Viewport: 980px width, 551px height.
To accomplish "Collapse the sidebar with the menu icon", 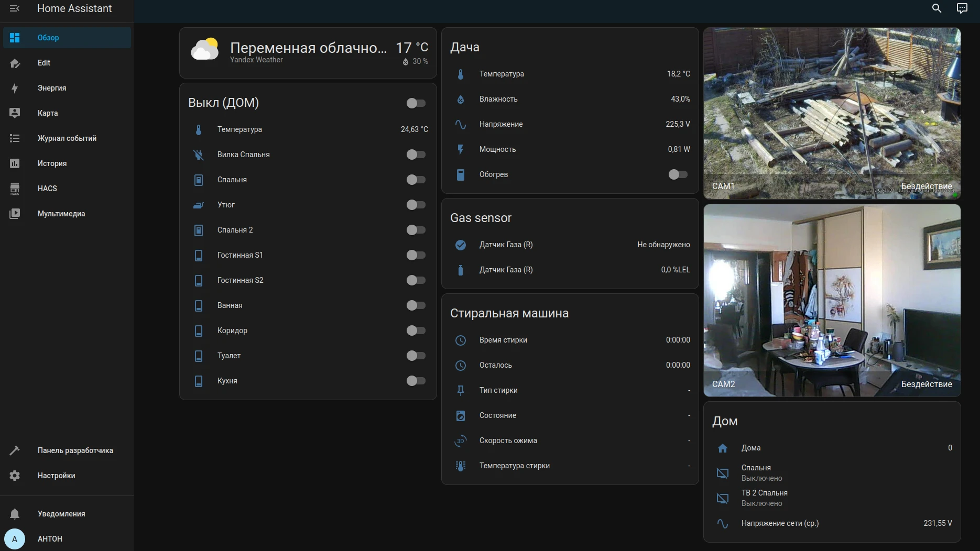I will (15, 8).
